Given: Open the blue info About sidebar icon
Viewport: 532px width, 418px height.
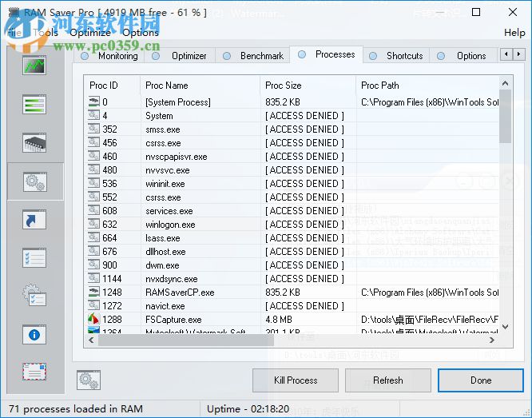Looking at the screenshot, I should pyautogui.click(x=34, y=335).
